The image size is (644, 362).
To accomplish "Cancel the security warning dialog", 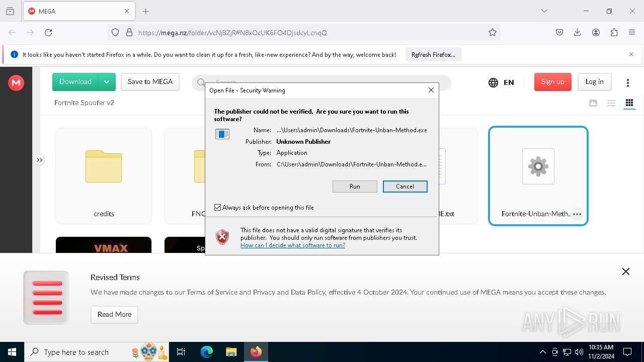I will 405,187.
